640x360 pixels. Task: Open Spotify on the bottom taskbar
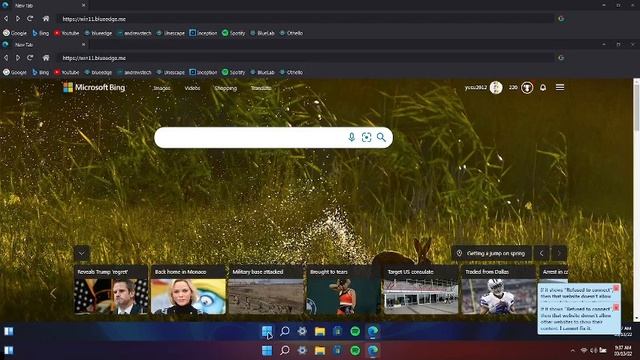click(355, 350)
